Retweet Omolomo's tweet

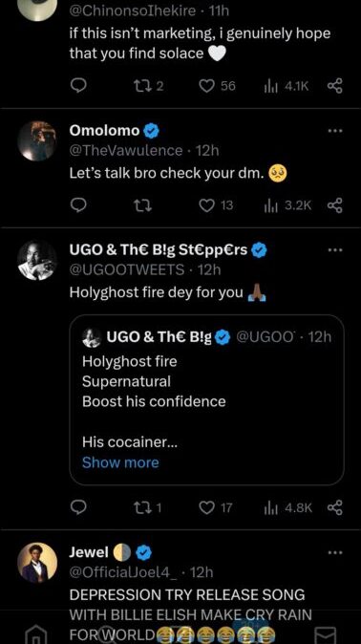pyautogui.click(x=143, y=205)
